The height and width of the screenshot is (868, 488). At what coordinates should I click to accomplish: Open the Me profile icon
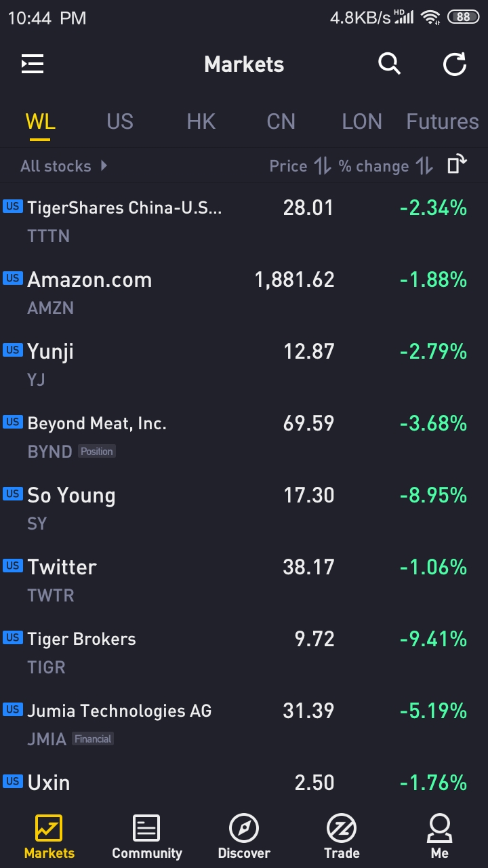pos(439,829)
